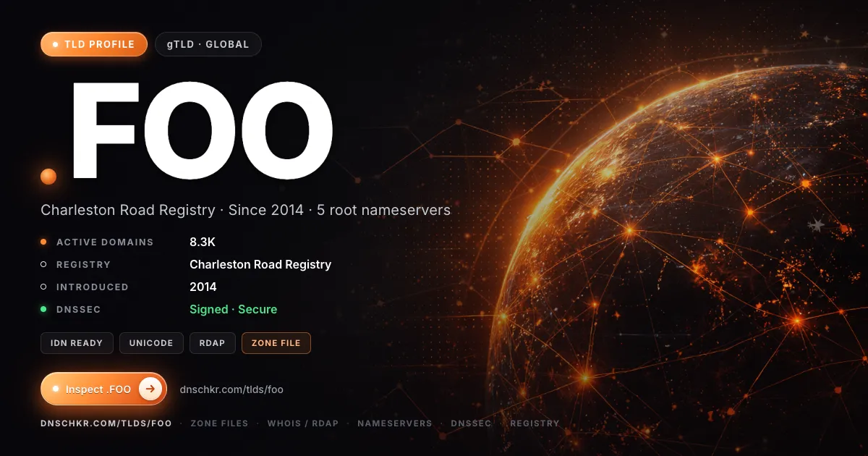868x456 pixels.
Task: Select DNSSEC in the footer bar
Action: [471, 423]
